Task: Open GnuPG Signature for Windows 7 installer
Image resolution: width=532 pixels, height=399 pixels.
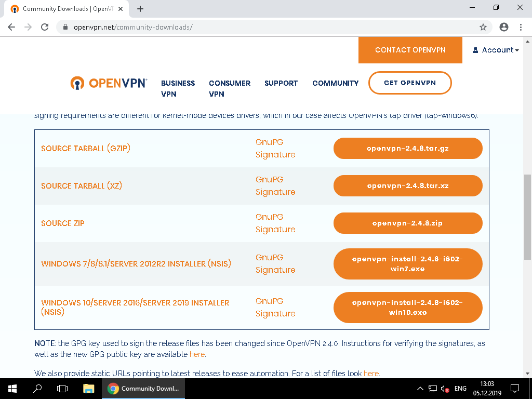Action: pyautogui.click(x=275, y=263)
